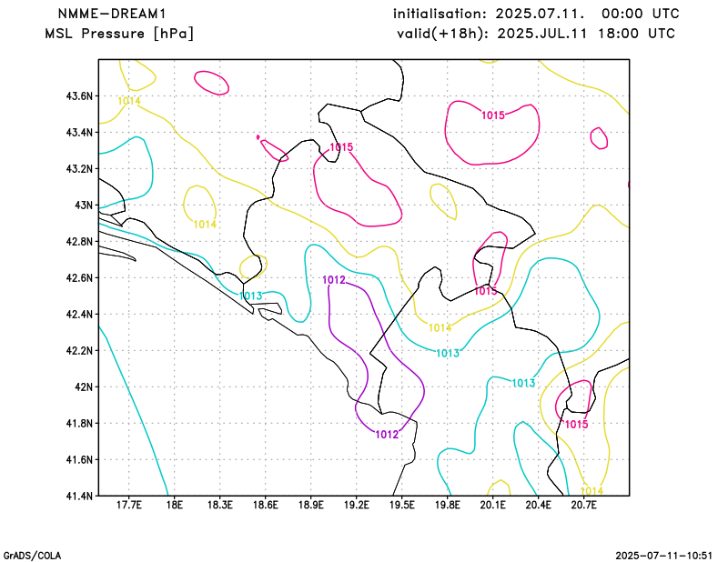Click the 18.3E longitude axis label
The image size is (728, 562).
click(x=220, y=505)
